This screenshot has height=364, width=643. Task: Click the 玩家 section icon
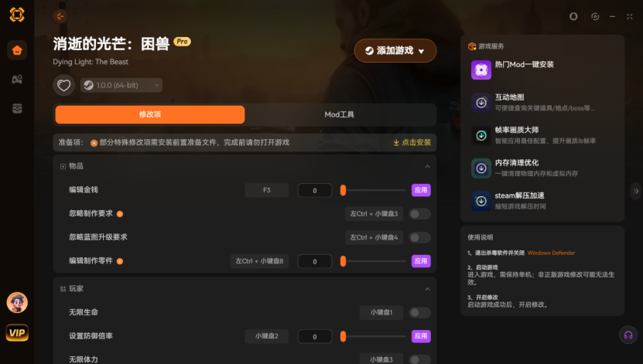click(x=63, y=289)
